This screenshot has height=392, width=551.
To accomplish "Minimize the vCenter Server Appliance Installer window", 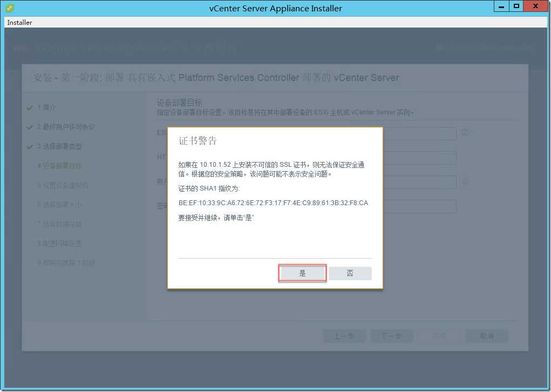I will tap(501, 6).
